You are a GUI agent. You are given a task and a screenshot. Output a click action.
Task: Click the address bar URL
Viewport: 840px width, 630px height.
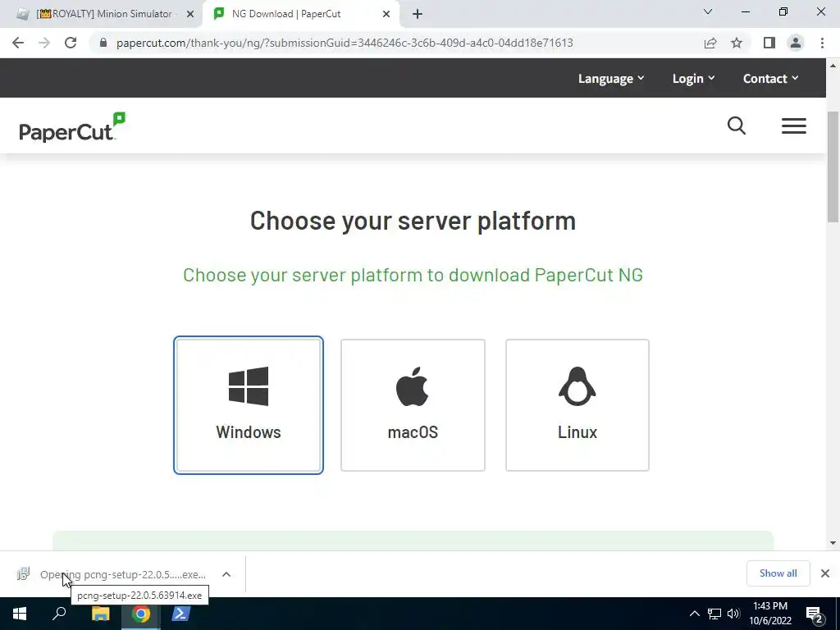pos(345,43)
